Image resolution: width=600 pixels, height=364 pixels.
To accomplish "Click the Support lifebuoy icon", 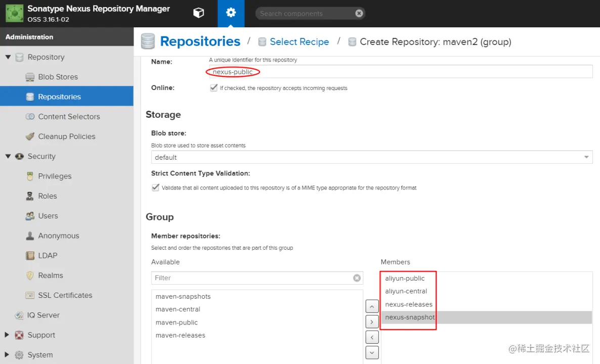I will [19, 335].
